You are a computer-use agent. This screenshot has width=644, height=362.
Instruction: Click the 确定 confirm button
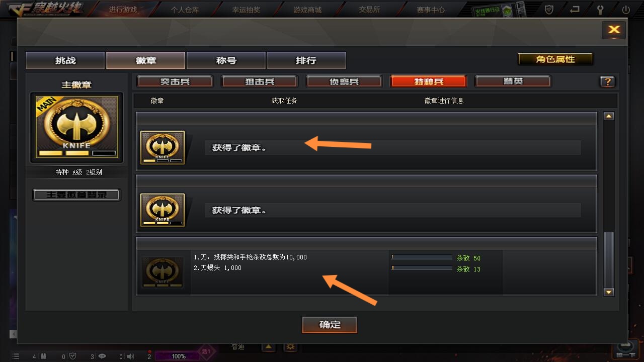coord(330,325)
